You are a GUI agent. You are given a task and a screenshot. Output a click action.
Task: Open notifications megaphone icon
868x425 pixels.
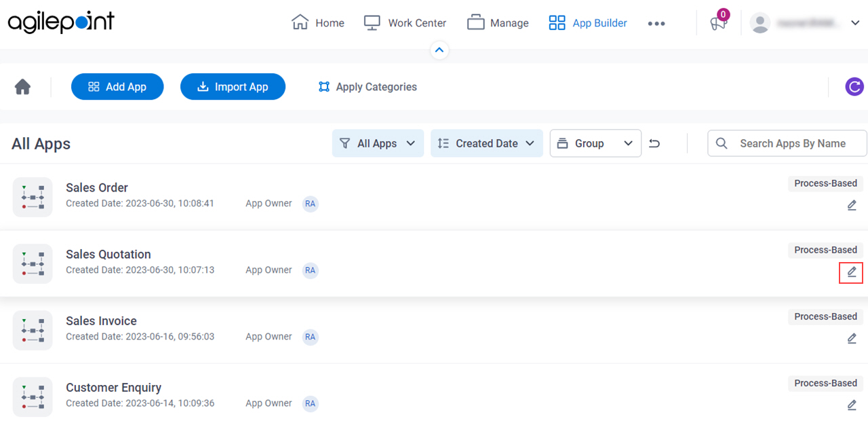pyautogui.click(x=718, y=22)
